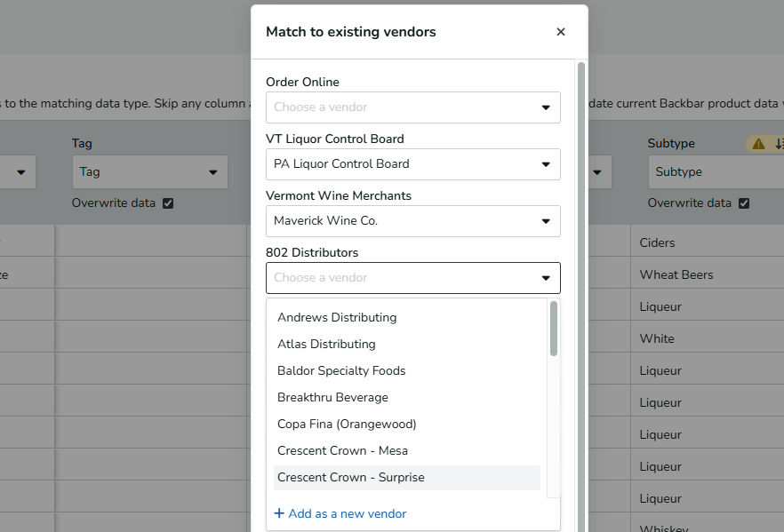This screenshot has width=784, height=532.
Task: Click the Ciders cell in Subtype column
Action: point(708,242)
